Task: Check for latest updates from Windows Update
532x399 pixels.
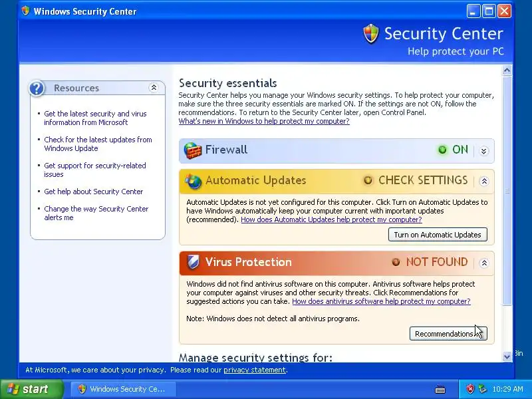Action: point(98,144)
